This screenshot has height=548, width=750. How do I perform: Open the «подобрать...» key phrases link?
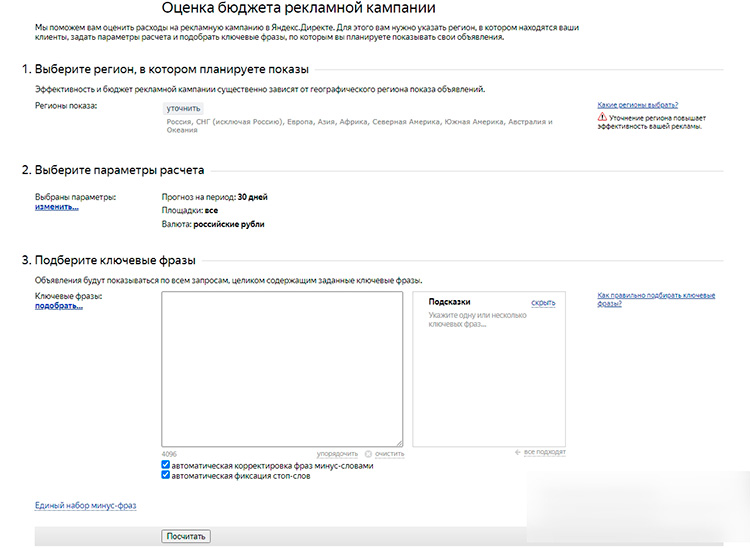pos(59,306)
